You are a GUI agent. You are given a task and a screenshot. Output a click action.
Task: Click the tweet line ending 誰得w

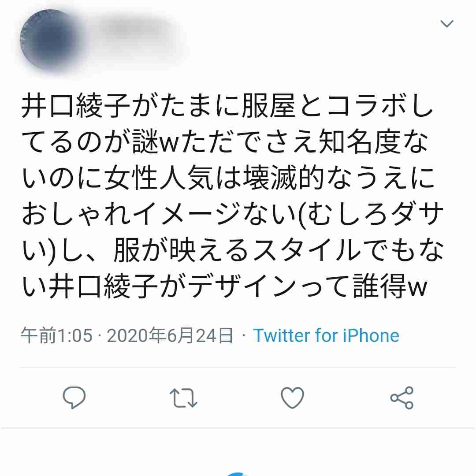(225, 286)
